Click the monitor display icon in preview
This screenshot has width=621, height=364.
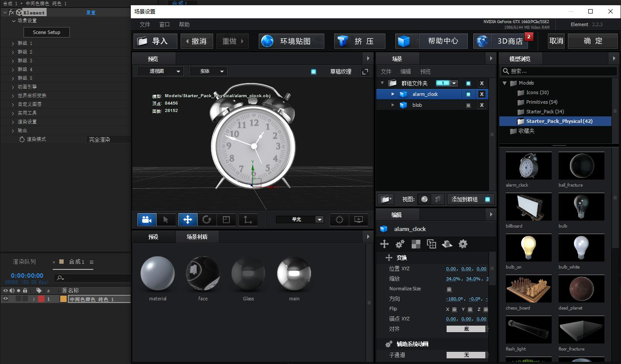pyautogui.click(x=358, y=220)
